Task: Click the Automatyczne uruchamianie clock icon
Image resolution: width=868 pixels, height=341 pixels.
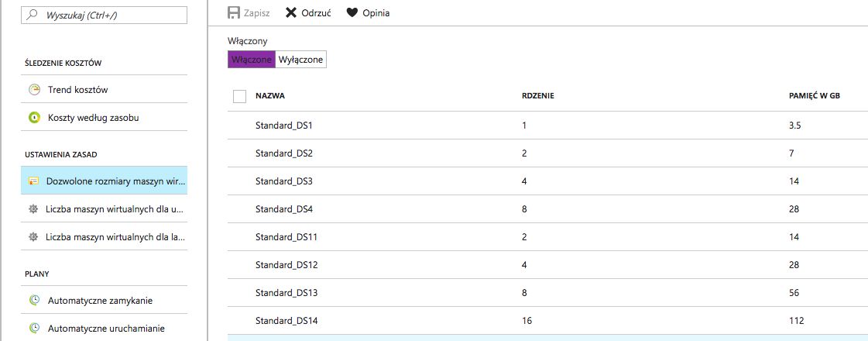Action: point(34,328)
